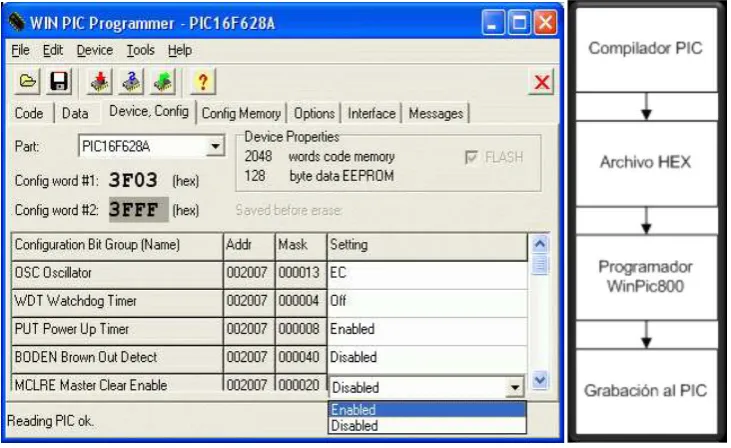Toggle the FLASH checkbox

click(471, 157)
